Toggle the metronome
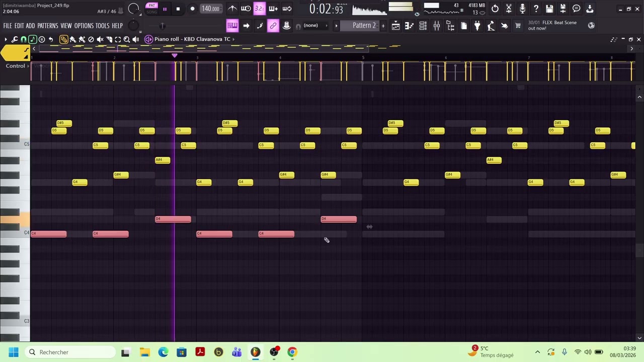Image resolution: width=644 pixels, height=362 pixels. (232, 9)
